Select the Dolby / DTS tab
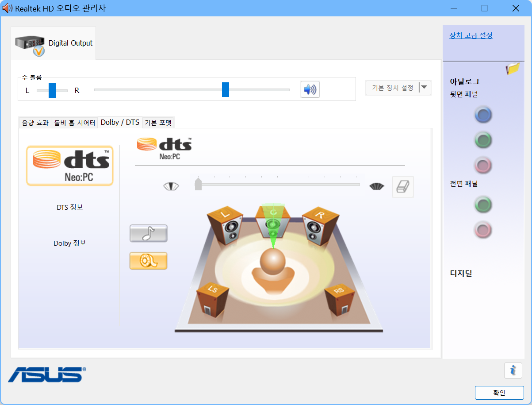 120,122
